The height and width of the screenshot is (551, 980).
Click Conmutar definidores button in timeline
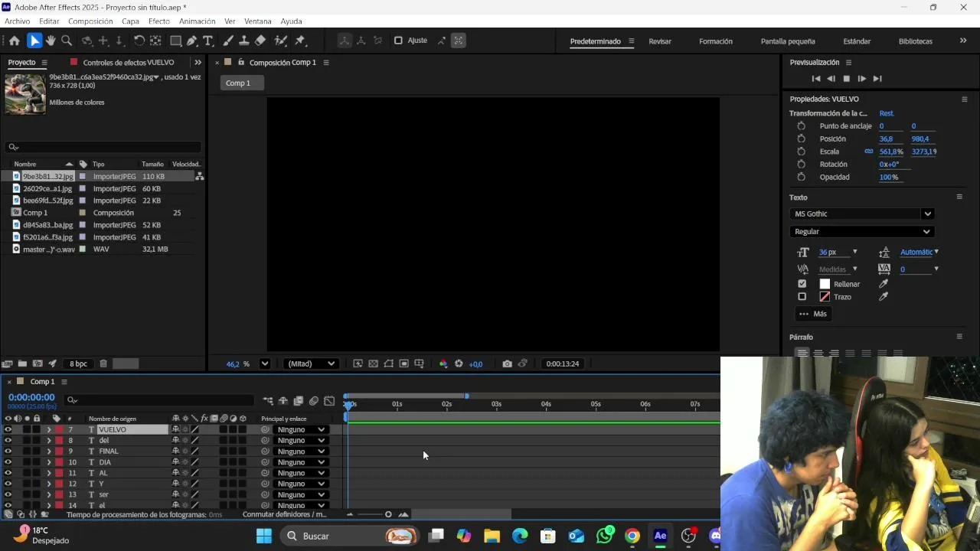(284, 515)
